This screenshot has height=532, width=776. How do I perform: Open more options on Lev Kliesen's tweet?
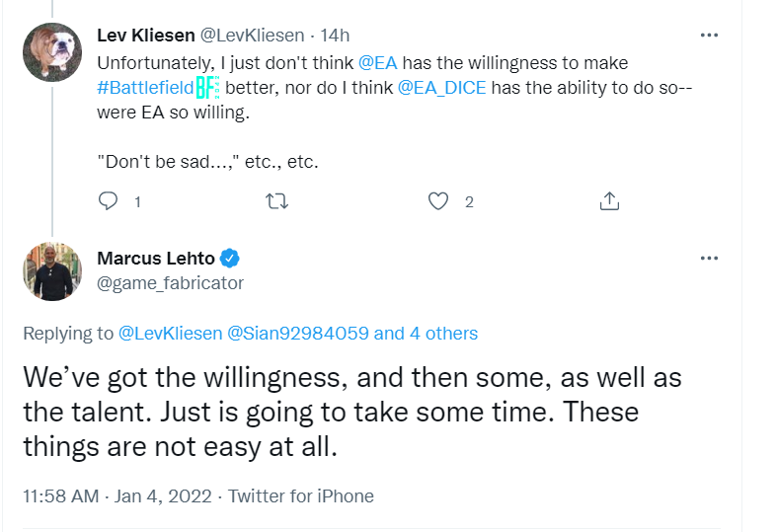coord(709,36)
